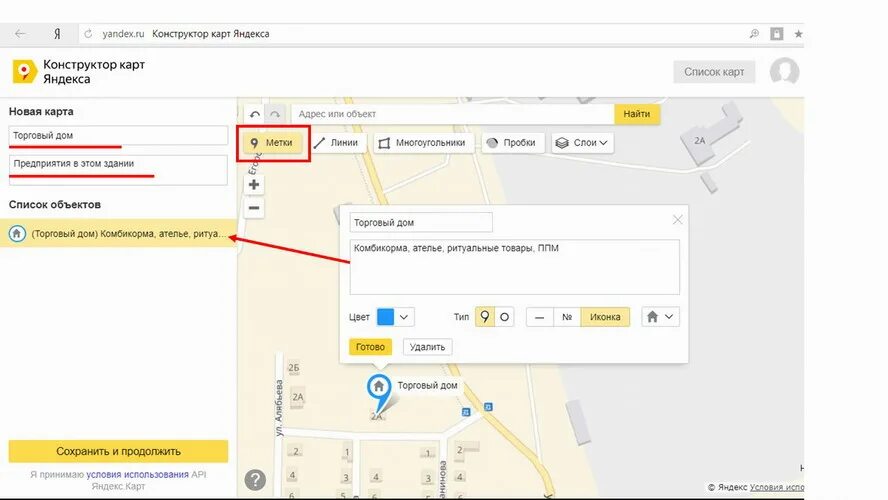Redo the last map action
Image resolution: width=888 pixels, height=500 pixels.
[x=275, y=114]
